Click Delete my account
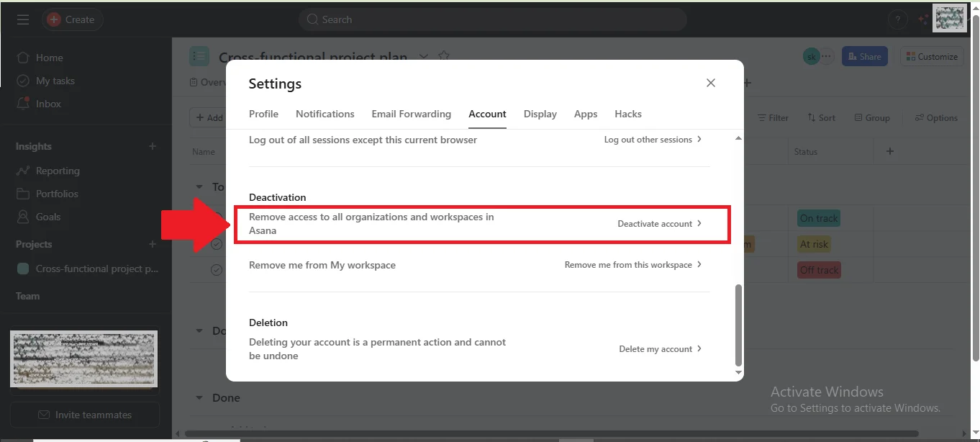The image size is (980, 442). click(661, 349)
